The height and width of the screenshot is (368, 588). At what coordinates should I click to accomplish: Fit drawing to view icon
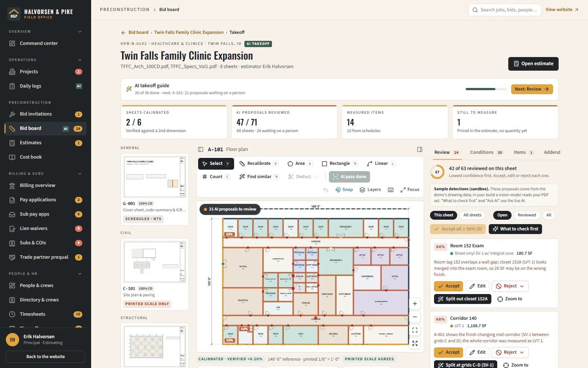point(415,330)
